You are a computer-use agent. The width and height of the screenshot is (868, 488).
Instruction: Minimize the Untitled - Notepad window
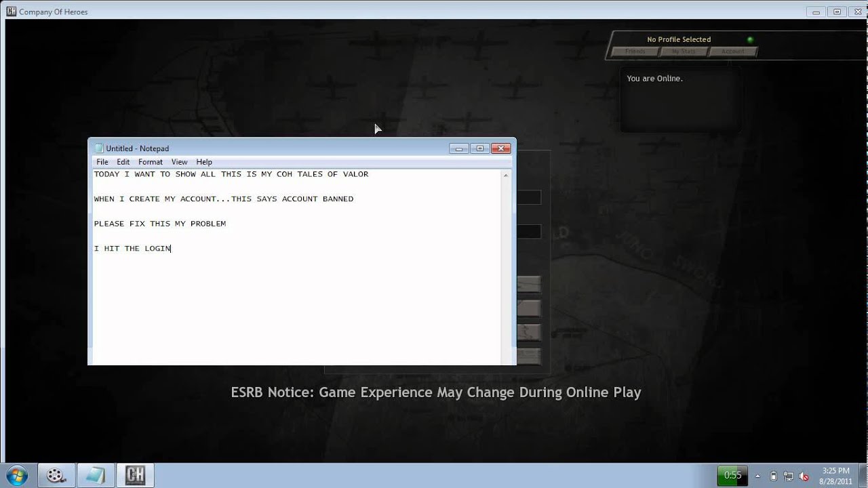(459, 148)
